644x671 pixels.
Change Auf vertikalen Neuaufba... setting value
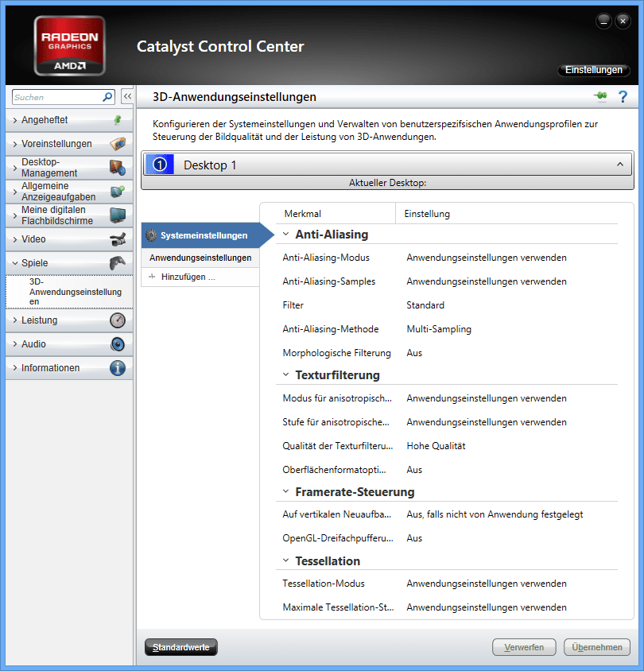click(495, 514)
